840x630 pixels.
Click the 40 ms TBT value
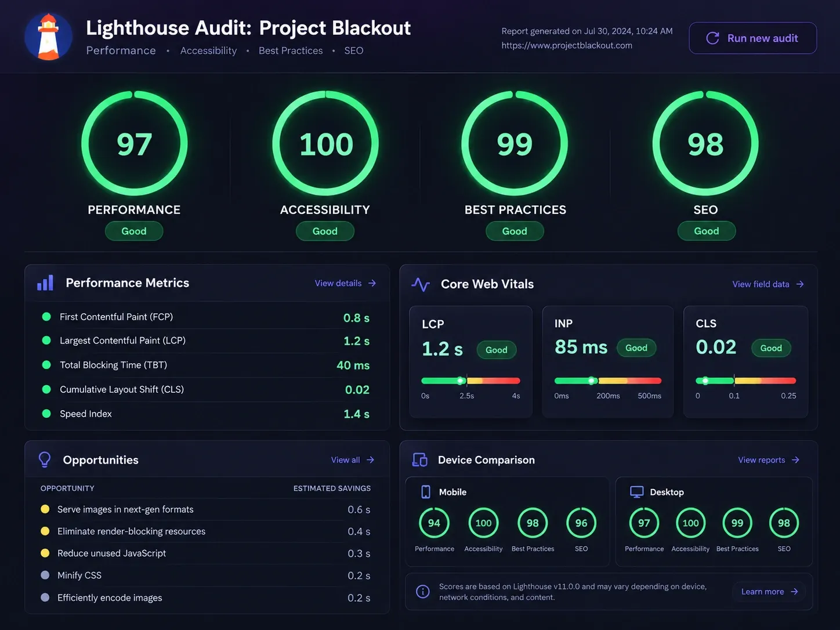tap(353, 365)
